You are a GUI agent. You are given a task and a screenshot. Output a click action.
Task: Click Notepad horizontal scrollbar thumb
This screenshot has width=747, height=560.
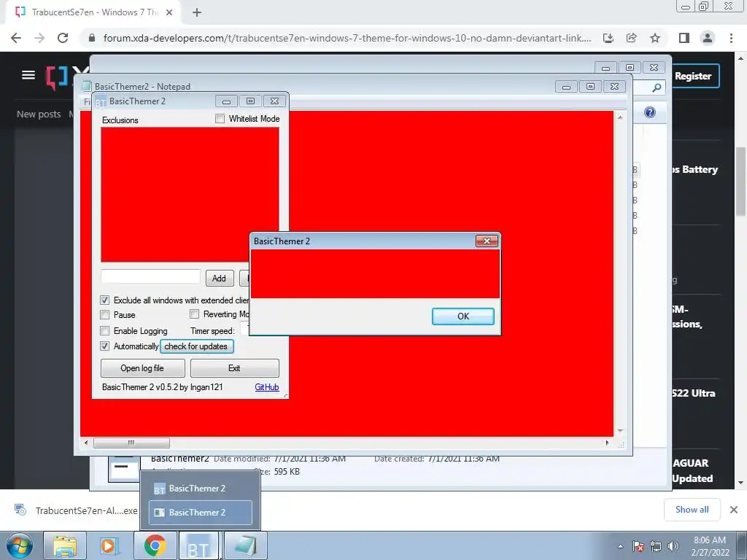pos(131,443)
